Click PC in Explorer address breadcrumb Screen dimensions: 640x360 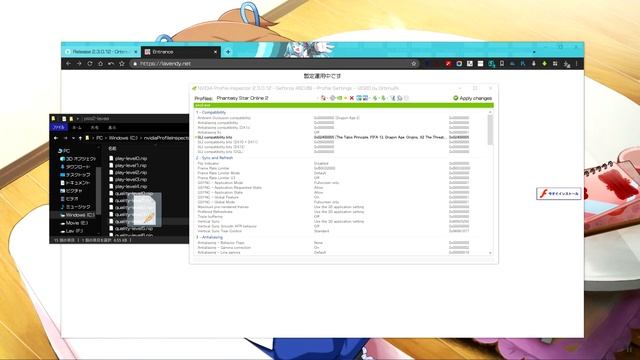[x=99, y=138]
